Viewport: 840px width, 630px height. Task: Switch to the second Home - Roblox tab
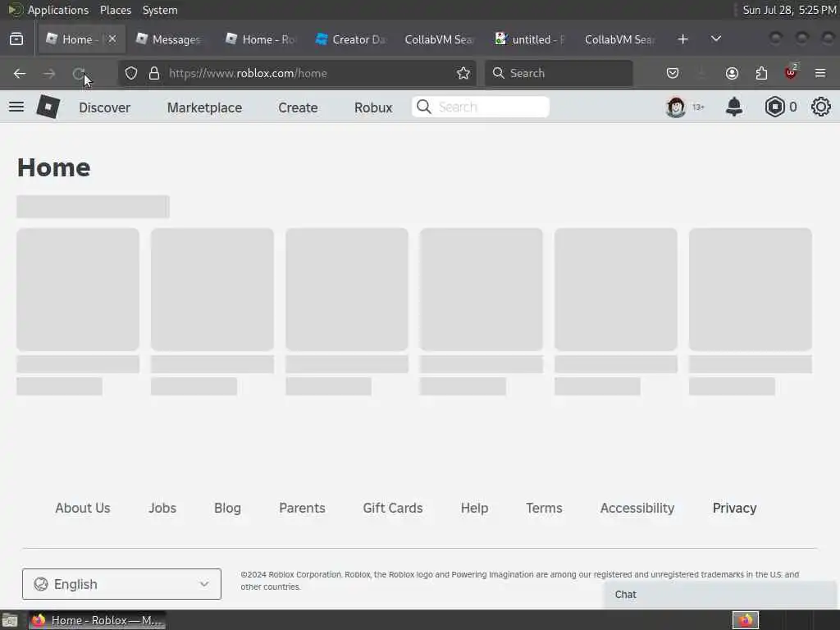click(x=260, y=39)
